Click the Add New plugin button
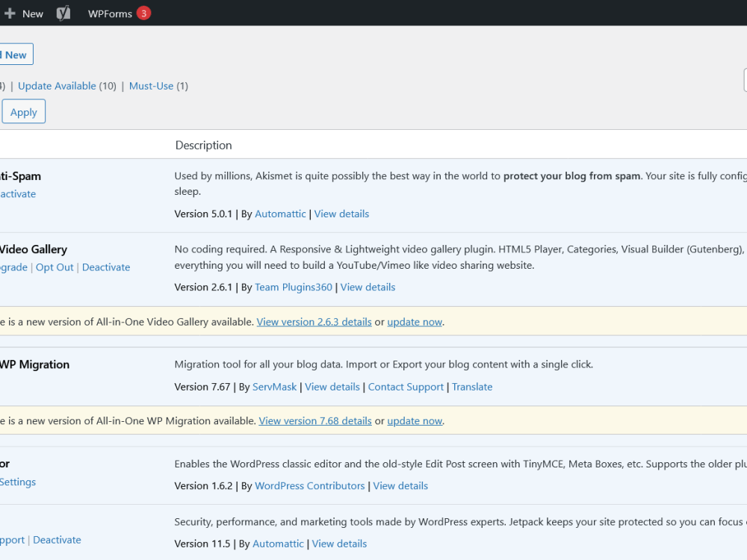Viewport: 747px width, 560px height. tap(16, 55)
